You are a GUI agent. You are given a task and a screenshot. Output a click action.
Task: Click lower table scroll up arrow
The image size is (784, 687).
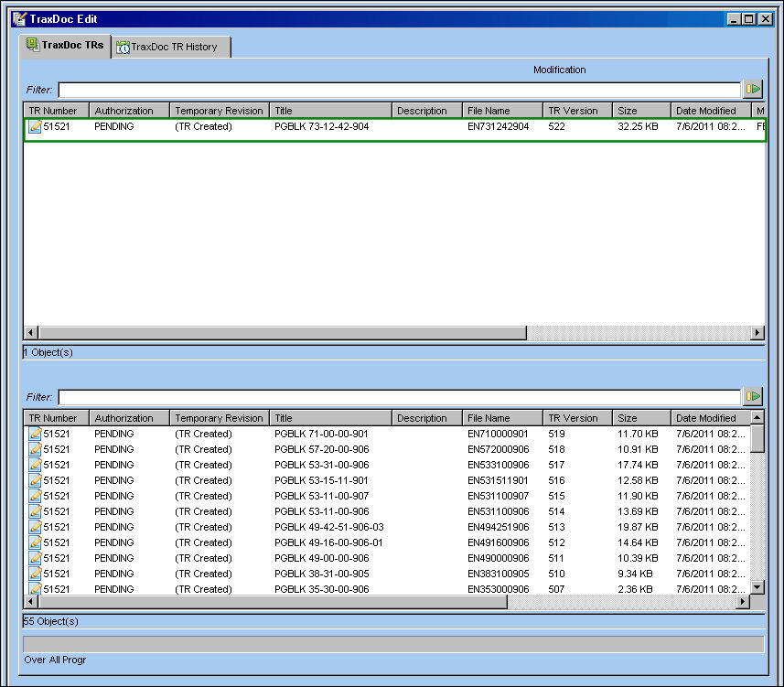tap(757, 417)
